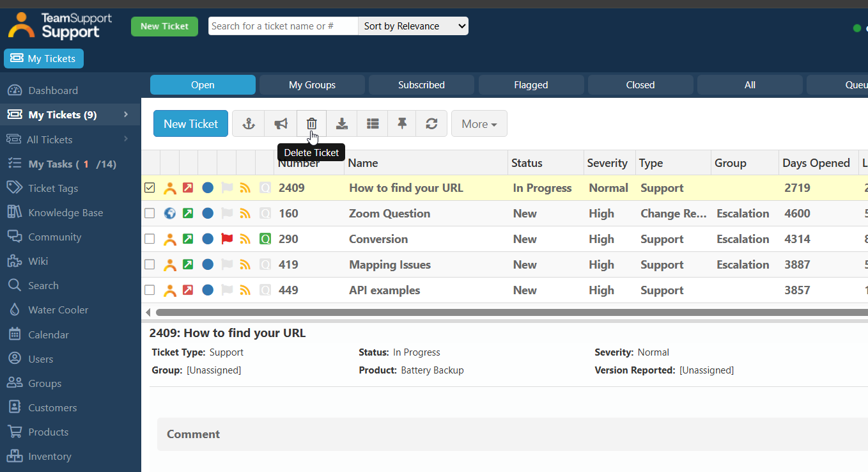Uncheck the checkbox for ticket 2409
This screenshot has height=472, width=868.
click(150, 188)
